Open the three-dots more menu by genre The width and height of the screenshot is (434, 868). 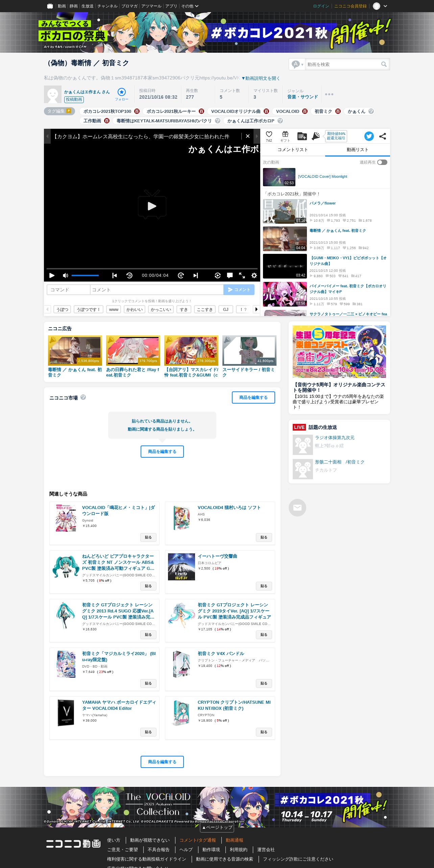point(329,94)
